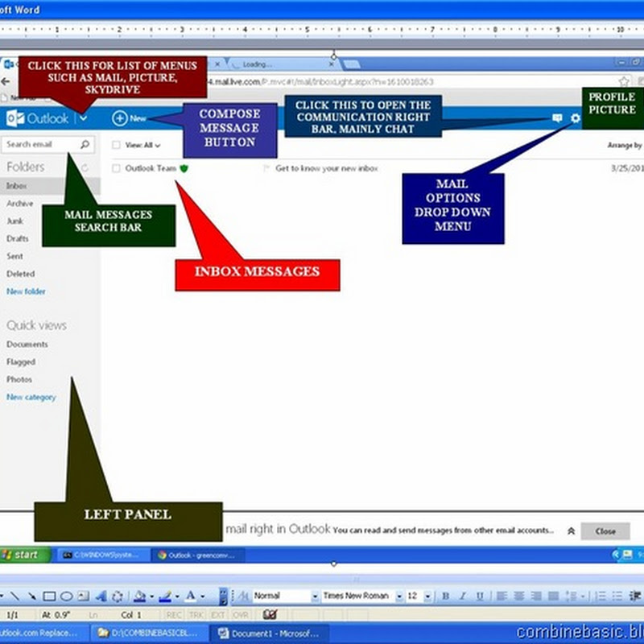The width and height of the screenshot is (644, 644).
Task: Bookmark page with the star icon
Action: pyautogui.click(x=625, y=82)
